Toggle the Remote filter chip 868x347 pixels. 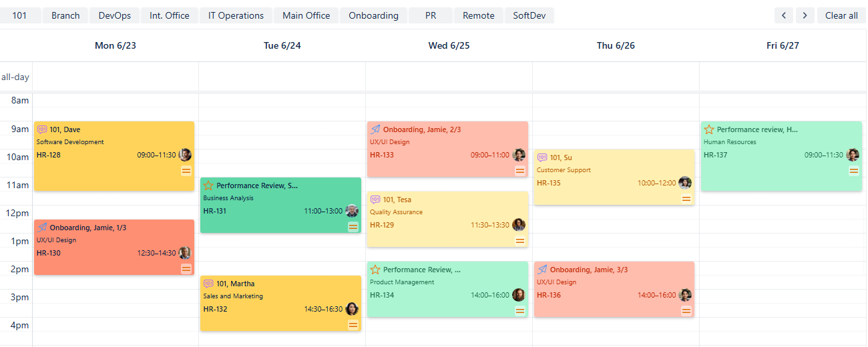pos(479,15)
